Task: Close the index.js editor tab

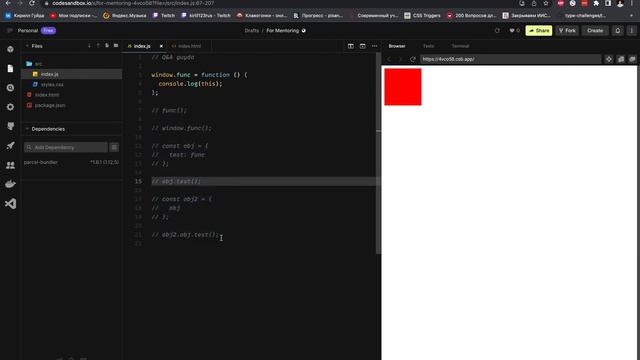Action: pos(161,46)
